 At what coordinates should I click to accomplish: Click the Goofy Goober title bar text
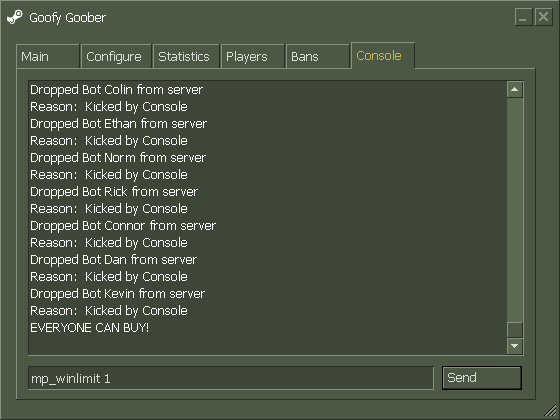pos(68,18)
